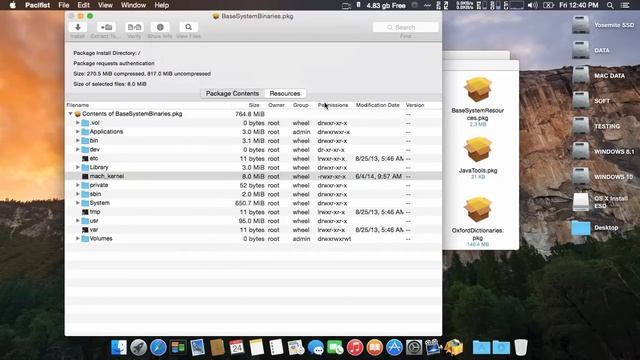640x360 pixels.
Task: Open Trash from the Dock
Action: (x=521, y=347)
